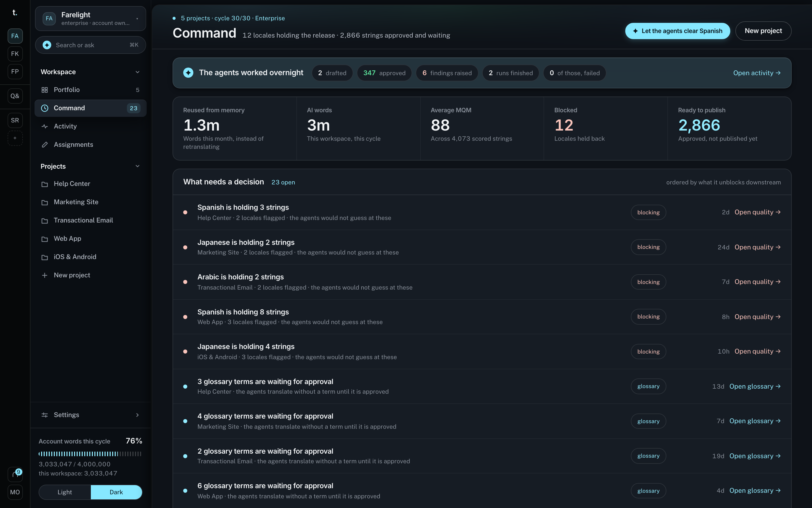Click the plus icon next to New project
Image resolution: width=812 pixels, height=508 pixels.
(x=45, y=275)
